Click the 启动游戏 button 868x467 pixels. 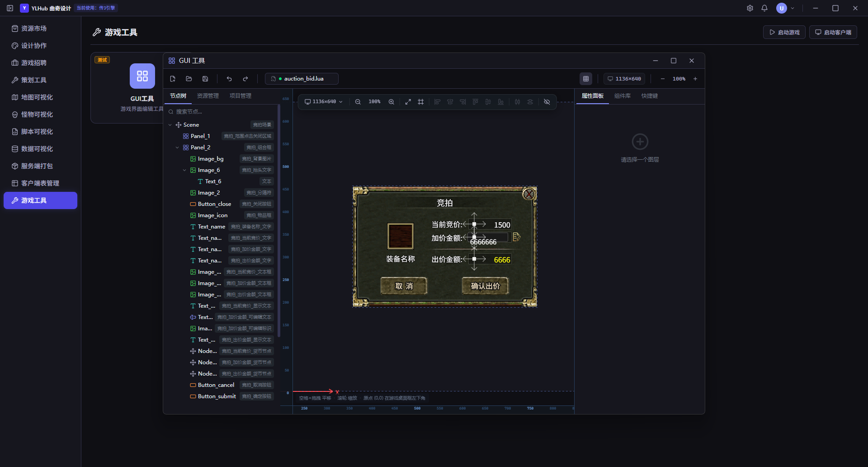[x=784, y=32]
